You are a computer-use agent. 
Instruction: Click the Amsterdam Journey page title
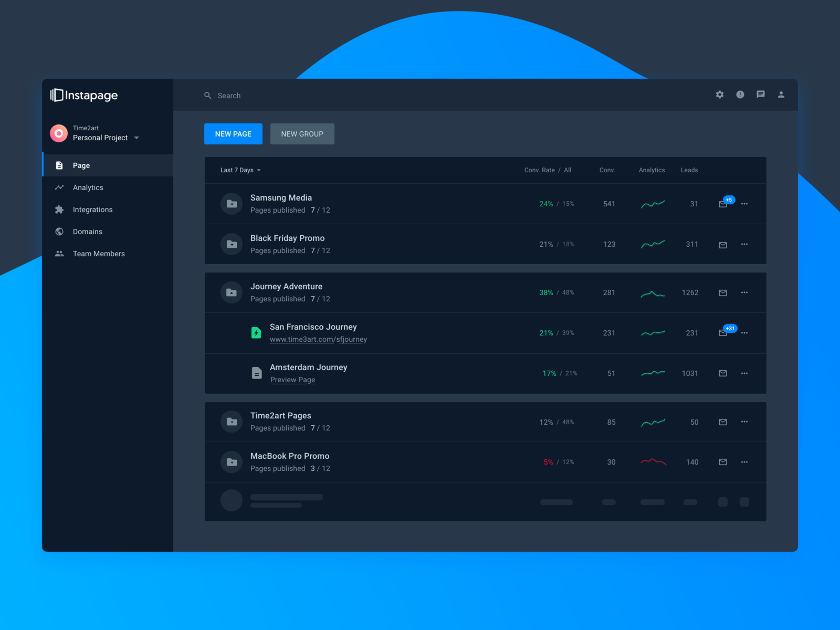(309, 367)
